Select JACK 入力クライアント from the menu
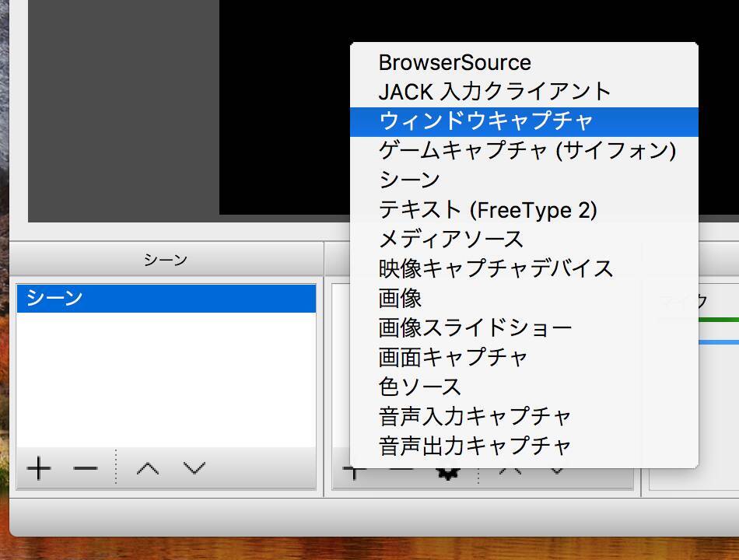Image resolution: width=739 pixels, height=560 pixels. [x=495, y=92]
